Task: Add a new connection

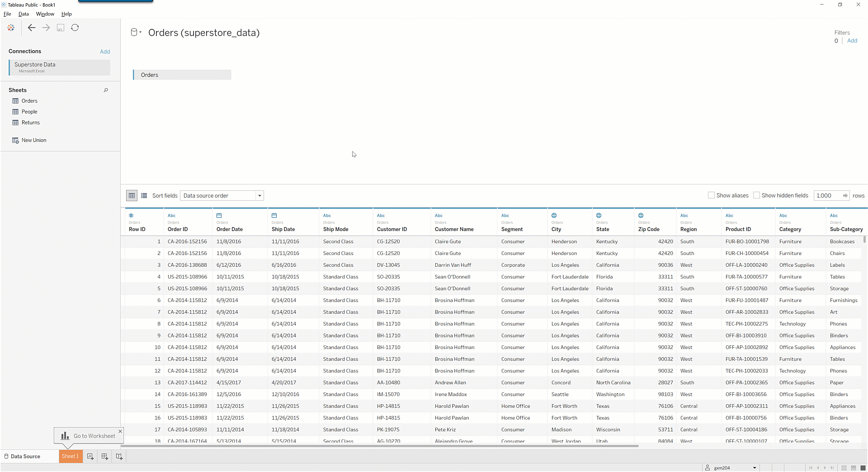Action: pyautogui.click(x=105, y=52)
